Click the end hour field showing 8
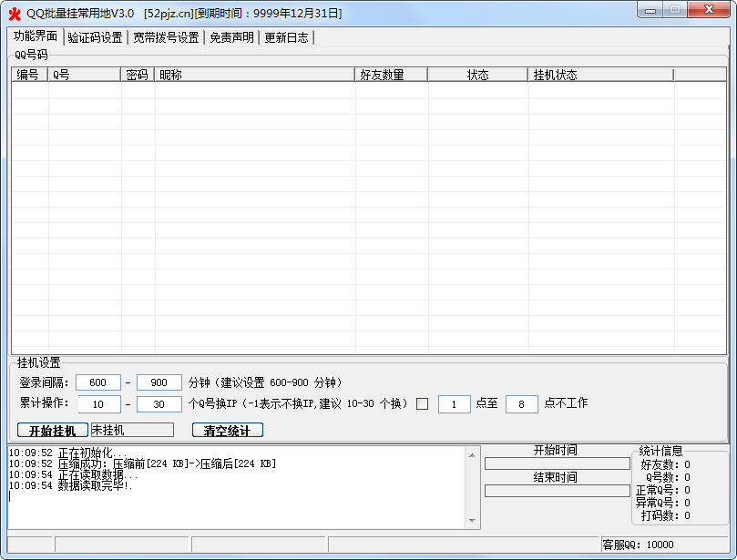The height and width of the screenshot is (560, 737). [521, 404]
